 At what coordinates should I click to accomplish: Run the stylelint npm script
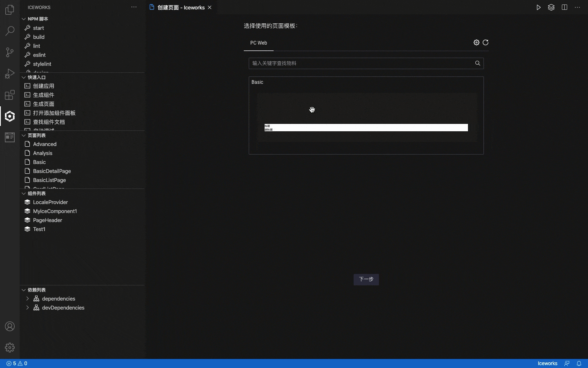[x=42, y=64]
